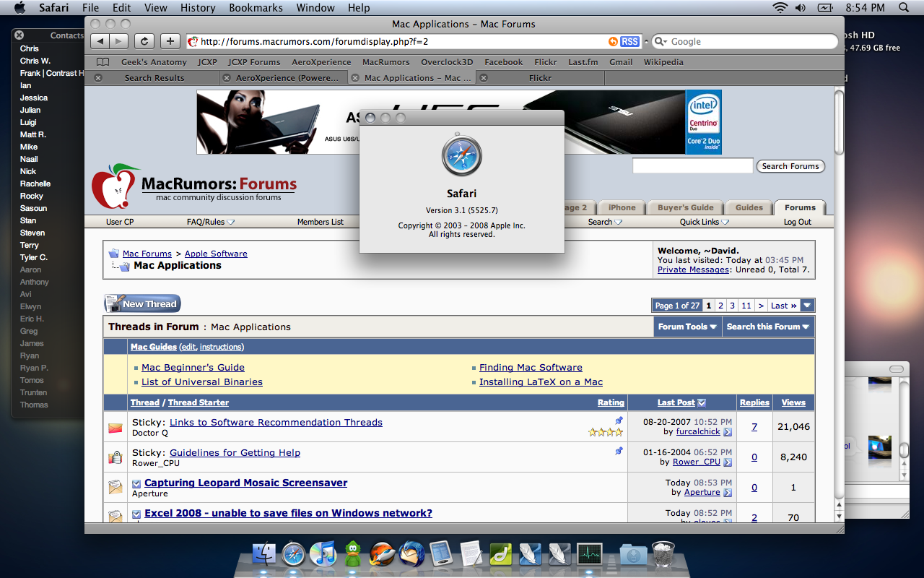924x578 pixels.
Task: Open the Search dropdown in forum navbar
Action: tap(605, 222)
